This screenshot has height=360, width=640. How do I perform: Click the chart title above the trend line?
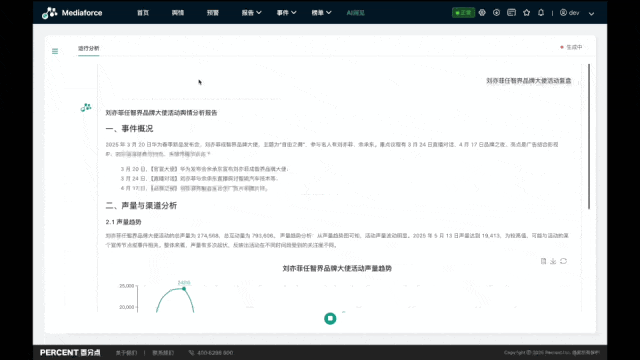click(337, 269)
